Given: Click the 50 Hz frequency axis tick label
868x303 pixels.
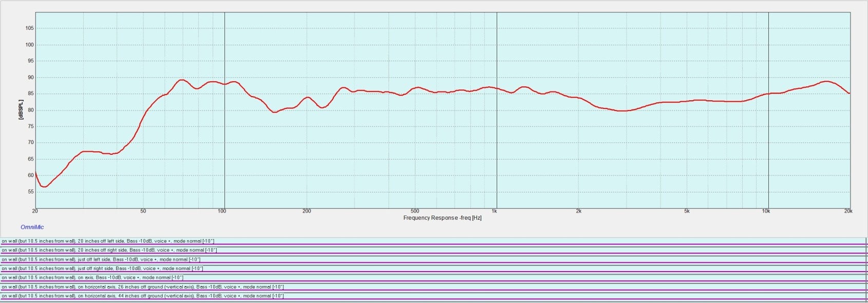Looking at the screenshot, I should [143, 211].
